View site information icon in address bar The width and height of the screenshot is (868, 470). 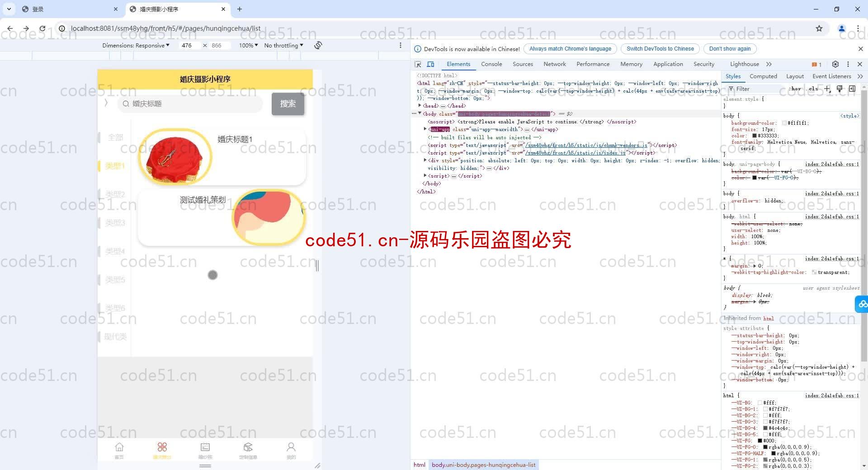[x=62, y=28]
